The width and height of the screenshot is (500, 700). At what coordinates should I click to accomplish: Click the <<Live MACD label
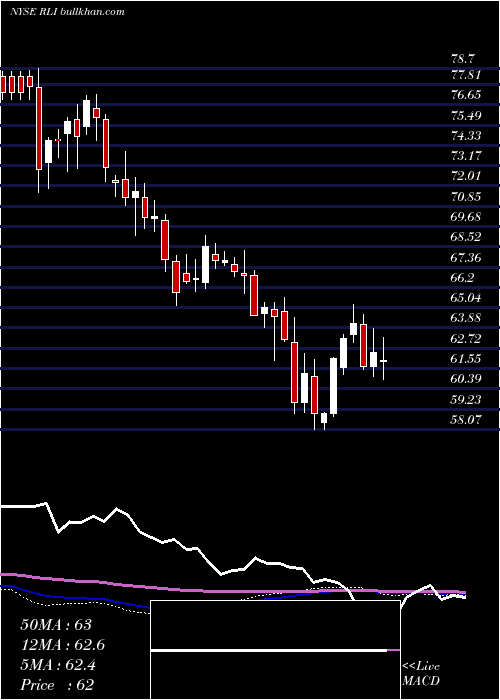click(x=421, y=674)
